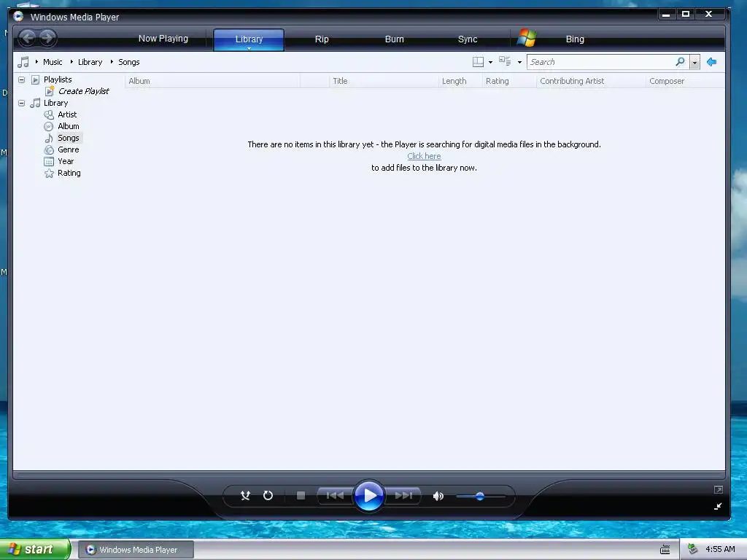Open layout options dropdown arrow
The height and width of the screenshot is (560, 747).
click(x=490, y=63)
